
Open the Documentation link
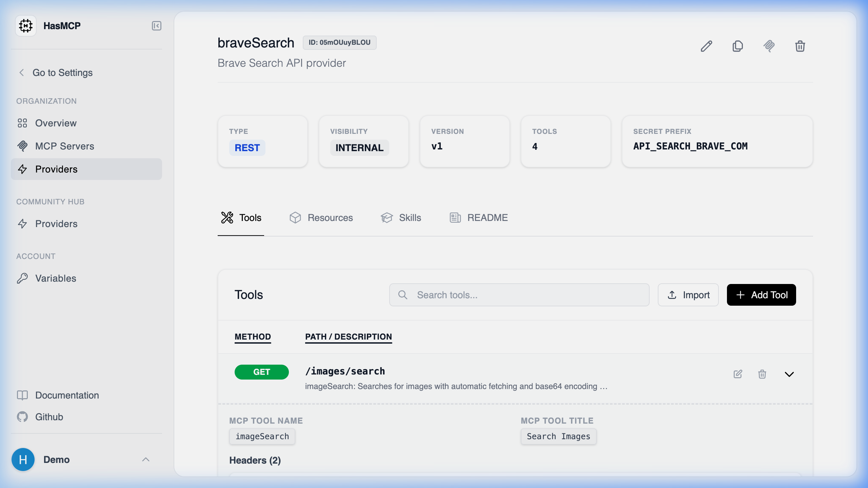point(67,395)
